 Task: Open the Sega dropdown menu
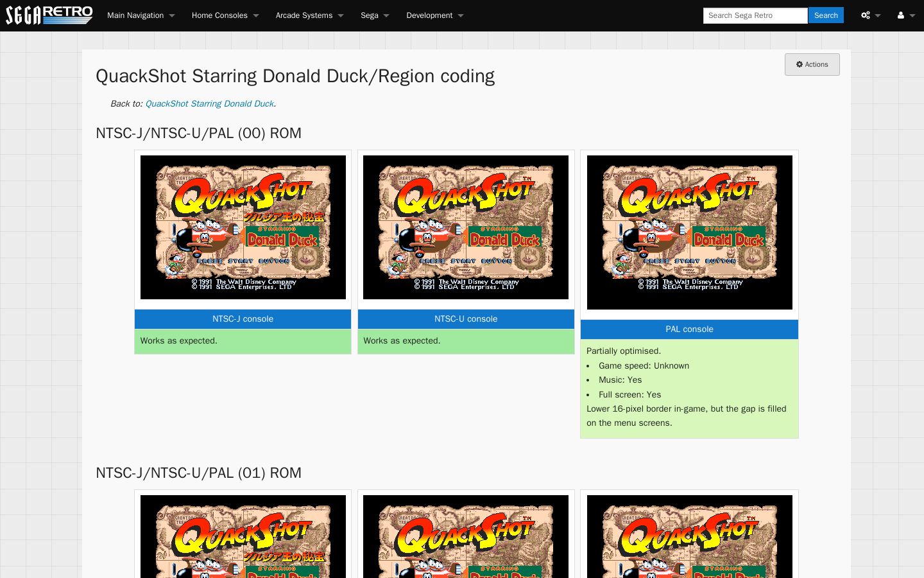tap(375, 15)
